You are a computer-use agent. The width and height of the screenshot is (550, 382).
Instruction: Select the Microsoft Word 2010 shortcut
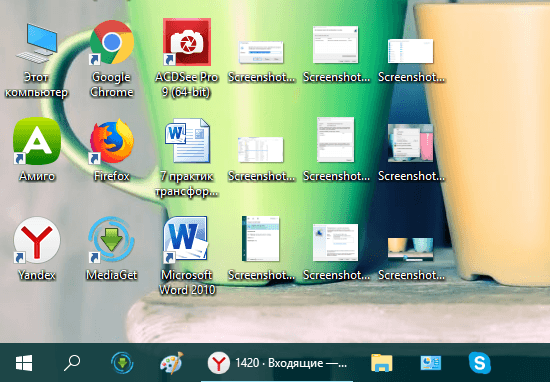(187, 256)
